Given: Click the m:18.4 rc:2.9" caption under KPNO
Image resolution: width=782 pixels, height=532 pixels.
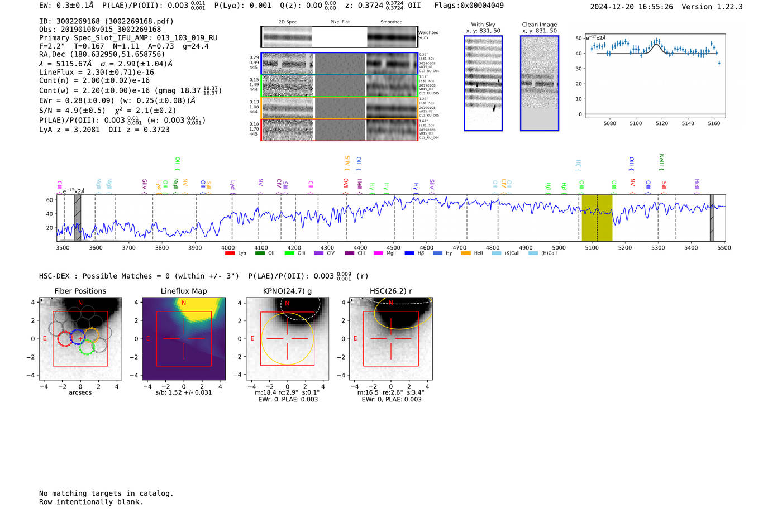Looking at the screenshot, I should tap(288, 392).
